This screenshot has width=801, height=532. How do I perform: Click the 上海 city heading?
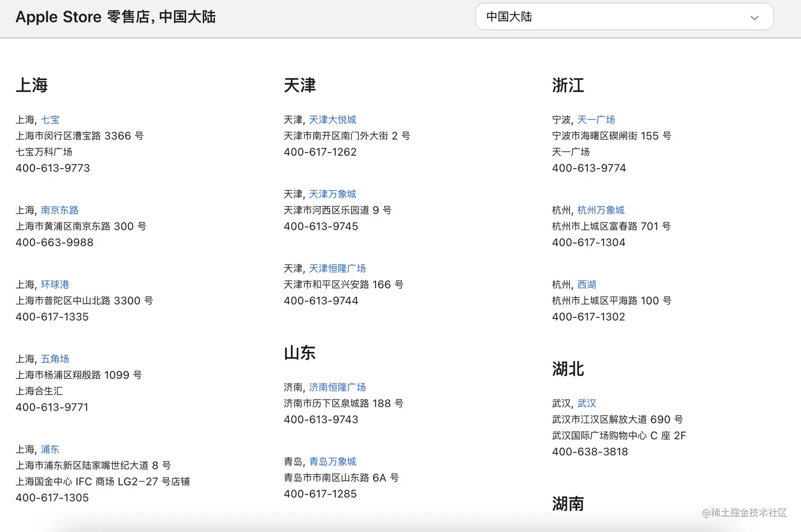pos(32,85)
